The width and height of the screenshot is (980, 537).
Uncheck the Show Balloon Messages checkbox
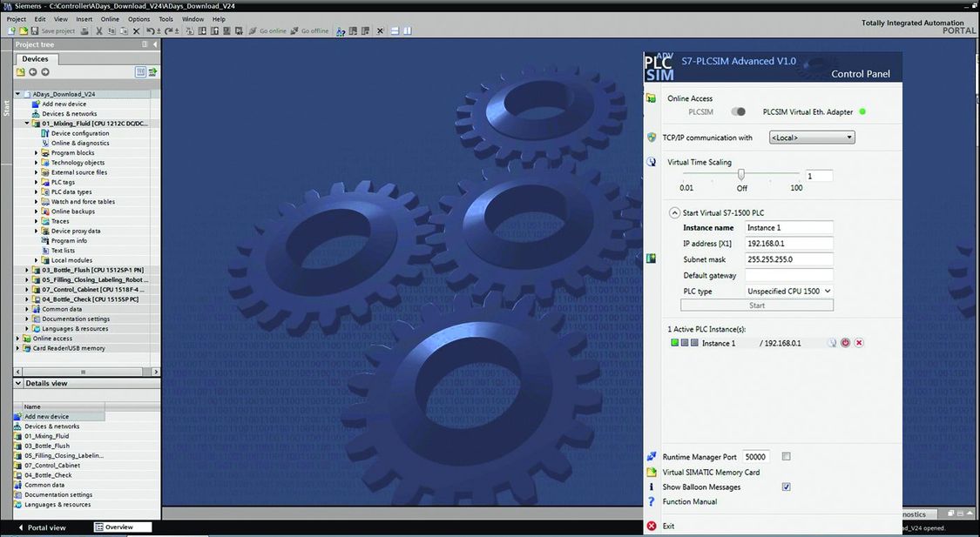pyautogui.click(x=787, y=487)
